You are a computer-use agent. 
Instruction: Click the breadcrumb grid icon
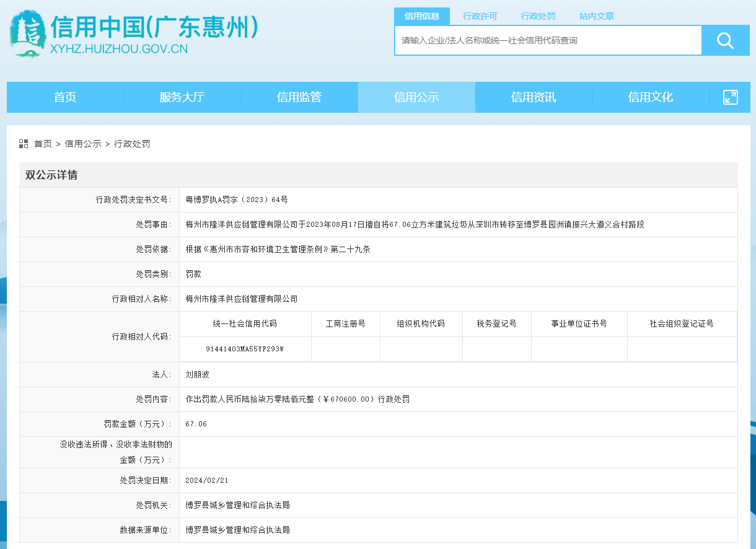click(x=24, y=144)
